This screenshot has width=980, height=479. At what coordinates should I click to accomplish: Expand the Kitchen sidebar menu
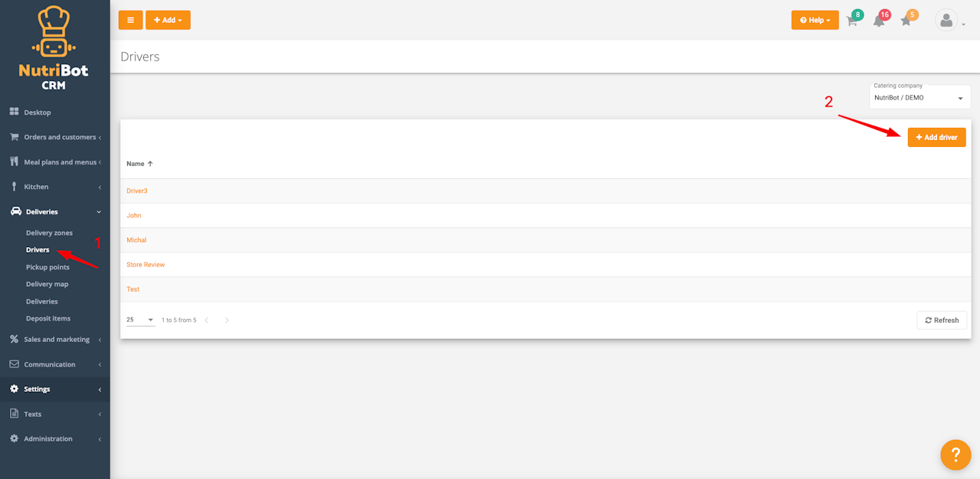click(x=55, y=187)
